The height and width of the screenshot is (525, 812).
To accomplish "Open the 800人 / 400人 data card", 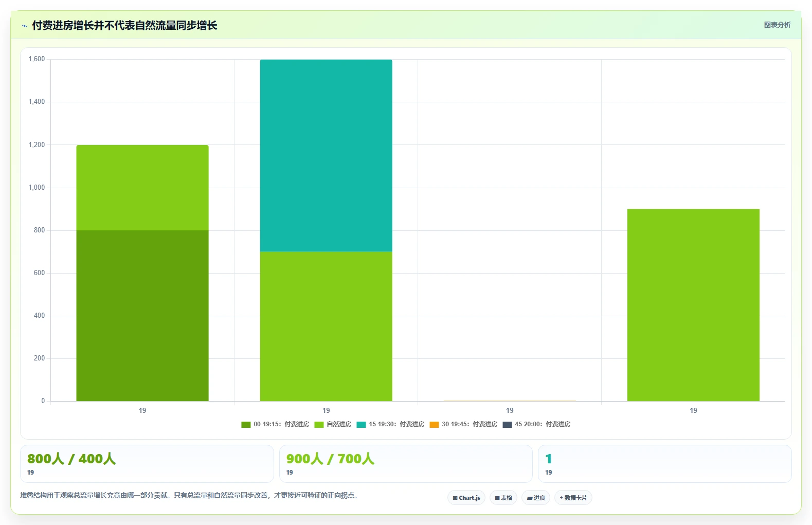I will tap(147, 464).
